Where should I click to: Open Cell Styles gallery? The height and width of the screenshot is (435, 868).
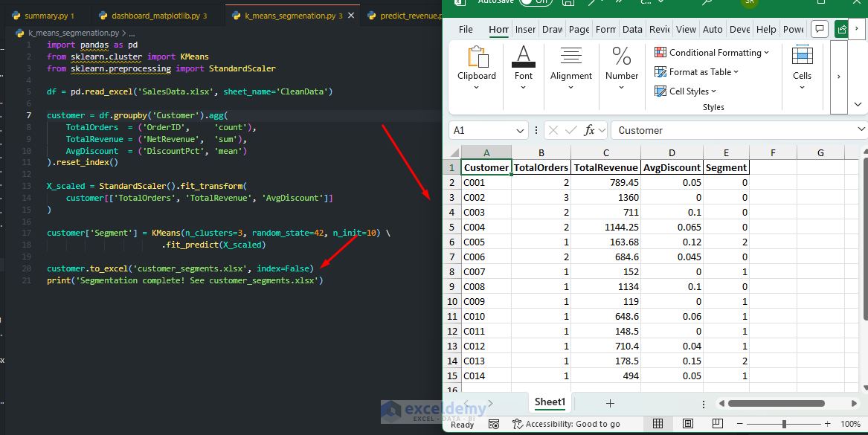685,91
